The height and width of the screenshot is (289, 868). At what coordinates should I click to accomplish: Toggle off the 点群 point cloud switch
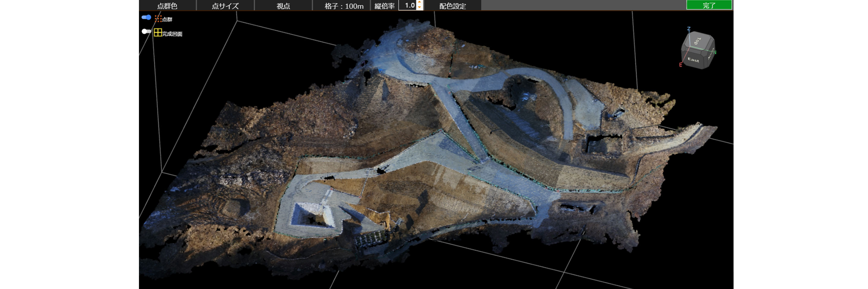[146, 17]
